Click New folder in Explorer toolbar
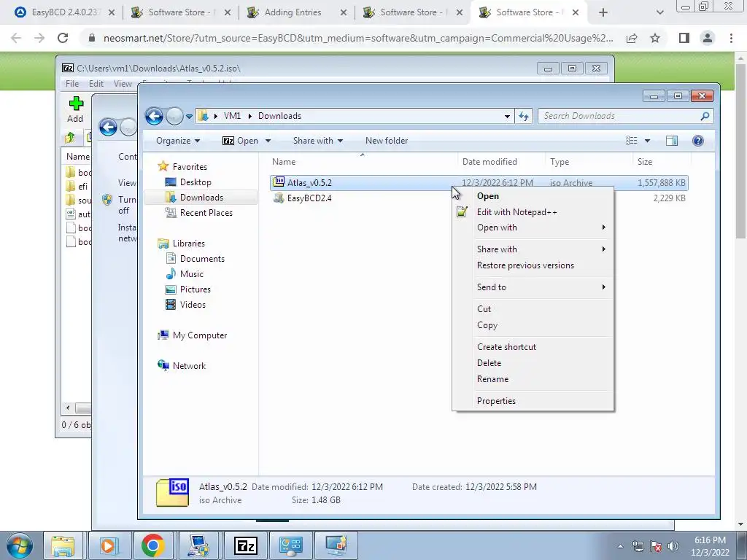The height and width of the screenshot is (560, 747). 387,141
